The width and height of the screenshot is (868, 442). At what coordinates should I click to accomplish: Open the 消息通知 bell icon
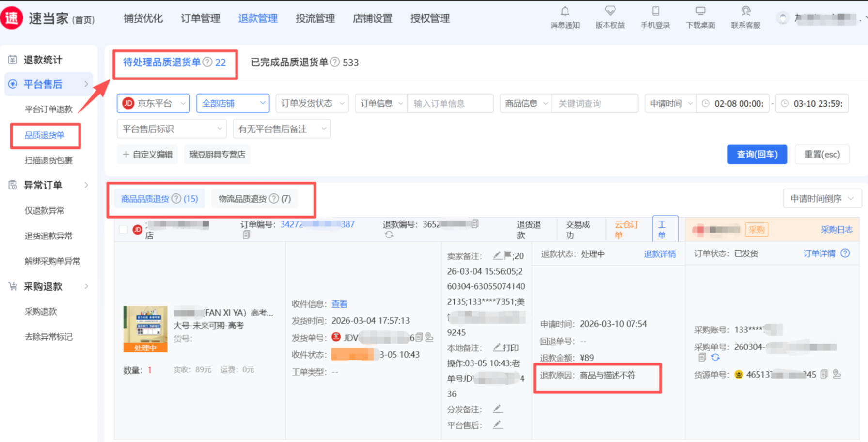point(565,12)
